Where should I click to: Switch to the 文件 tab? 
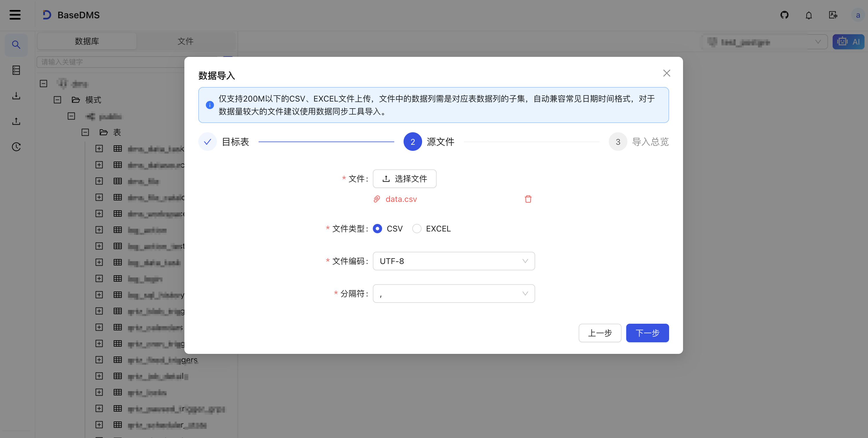[185, 41]
